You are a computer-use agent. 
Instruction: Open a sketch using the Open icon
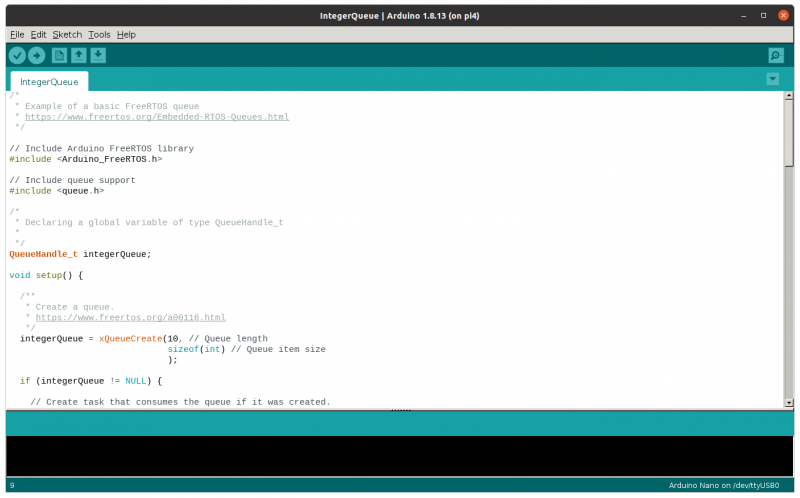(x=78, y=56)
